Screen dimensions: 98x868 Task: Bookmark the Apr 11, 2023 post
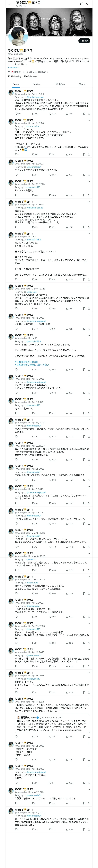point(84,114)
